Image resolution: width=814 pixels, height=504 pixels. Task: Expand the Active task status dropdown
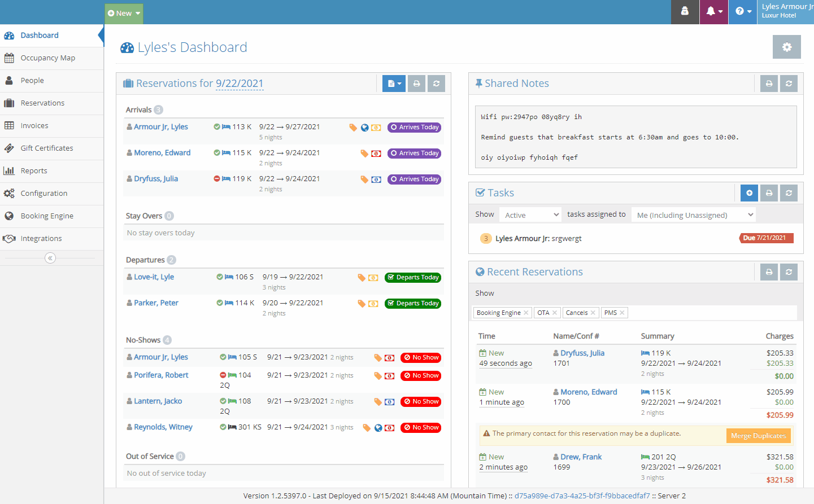(531, 215)
